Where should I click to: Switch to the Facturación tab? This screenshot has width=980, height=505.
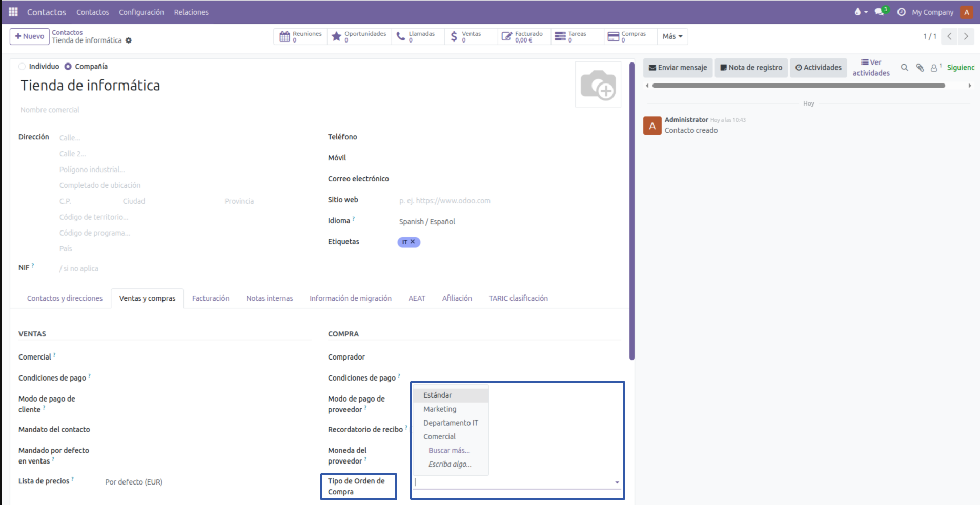pos(211,298)
